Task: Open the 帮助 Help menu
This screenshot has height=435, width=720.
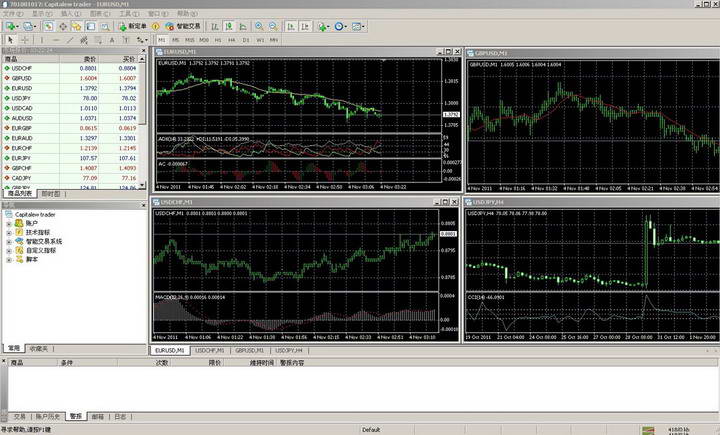Action: coord(187,14)
